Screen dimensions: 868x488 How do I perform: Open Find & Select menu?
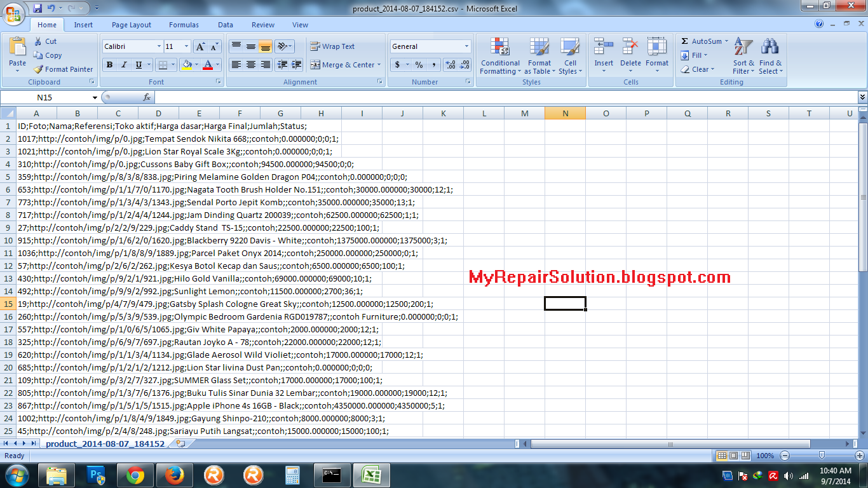[770, 56]
